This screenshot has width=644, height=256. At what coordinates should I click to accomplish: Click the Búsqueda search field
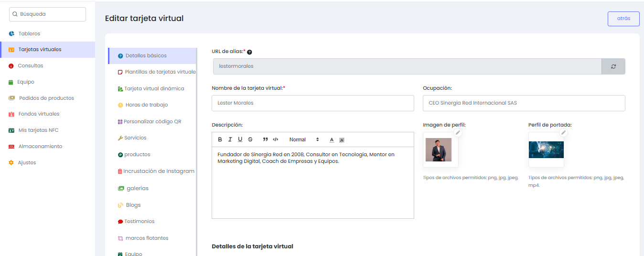48,14
